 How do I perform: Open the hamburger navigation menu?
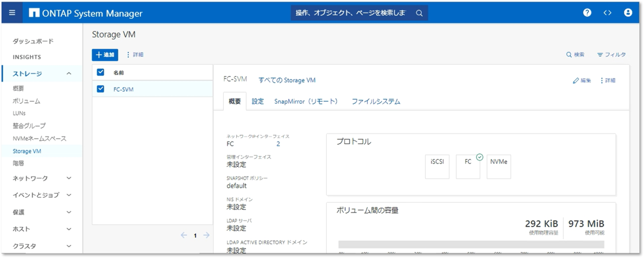pos(12,13)
